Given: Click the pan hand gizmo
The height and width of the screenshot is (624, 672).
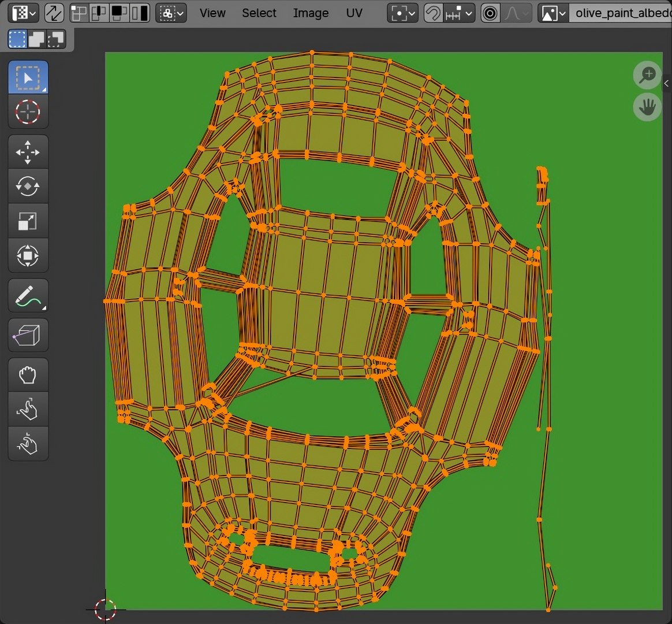Looking at the screenshot, I should point(647,107).
